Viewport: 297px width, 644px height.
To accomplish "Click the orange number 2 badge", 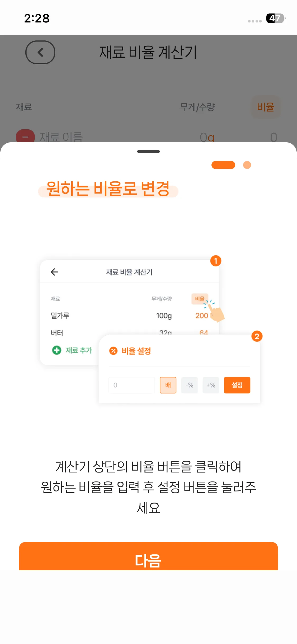I will (x=257, y=336).
